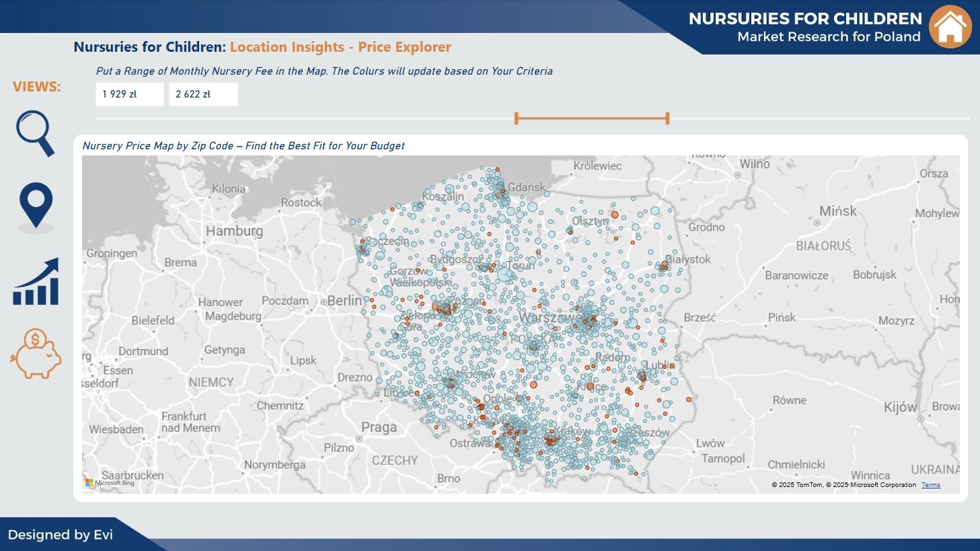Screen dimensions: 980x551
Task: Open the magnifying glass search view
Action: click(x=36, y=134)
